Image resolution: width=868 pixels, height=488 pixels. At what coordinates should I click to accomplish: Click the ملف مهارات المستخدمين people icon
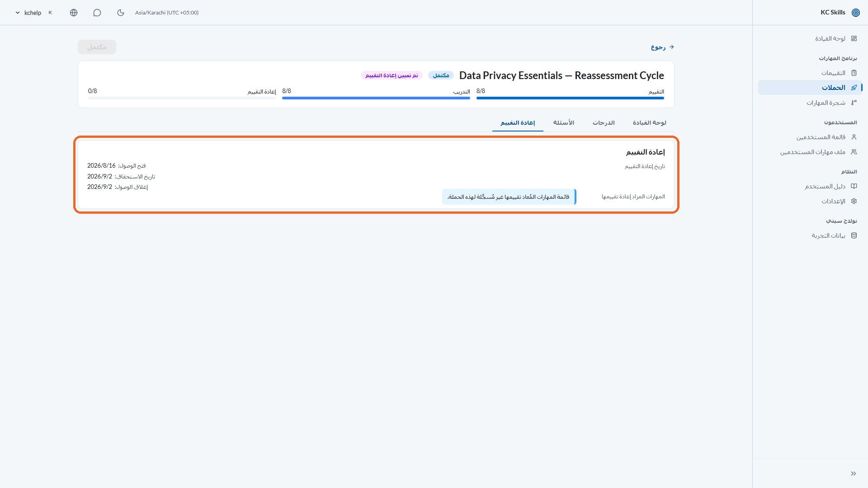click(x=854, y=152)
